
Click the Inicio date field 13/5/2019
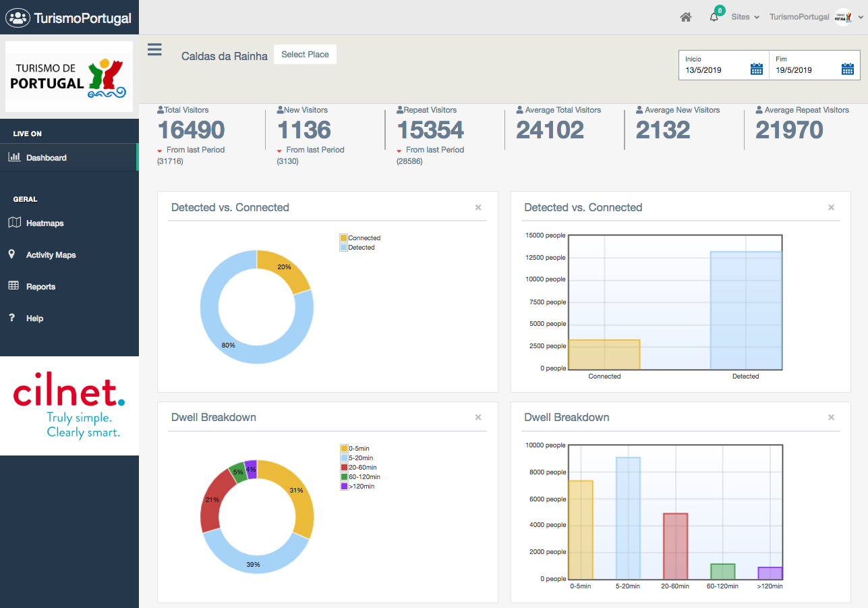[x=724, y=65]
